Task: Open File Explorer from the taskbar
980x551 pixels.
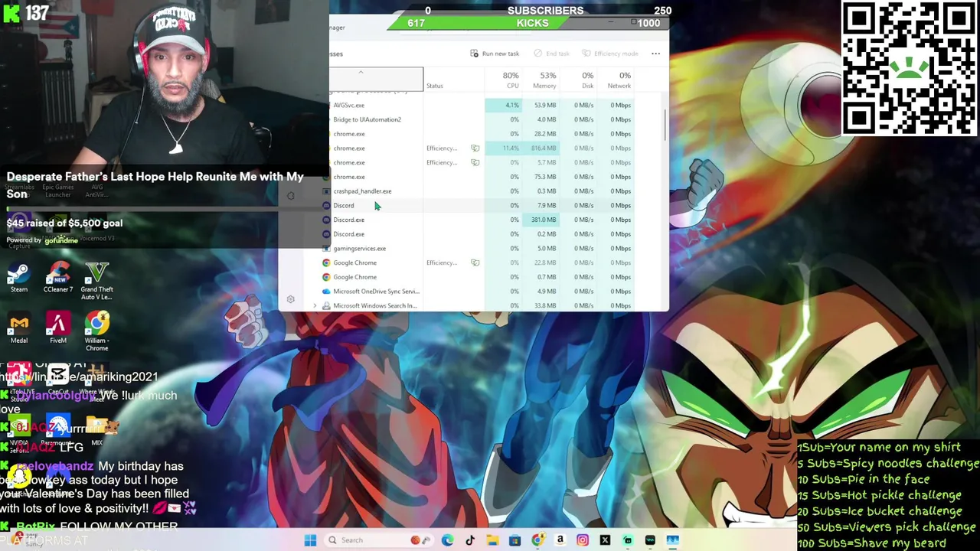Action: point(492,540)
